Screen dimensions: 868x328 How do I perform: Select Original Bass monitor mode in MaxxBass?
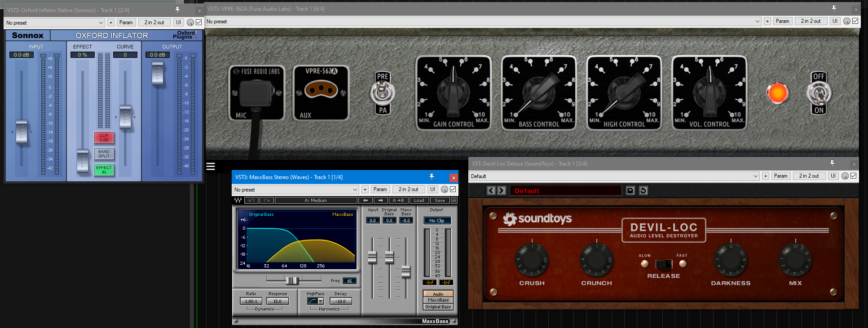[x=438, y=307]
